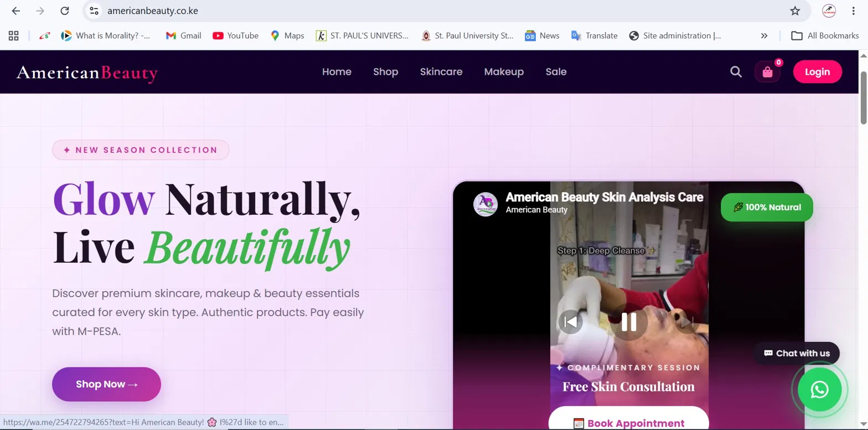Open the ST. PAUL'S UNIVERS... bookmark
Screen dimensions: 868x430
pos(363,35)
